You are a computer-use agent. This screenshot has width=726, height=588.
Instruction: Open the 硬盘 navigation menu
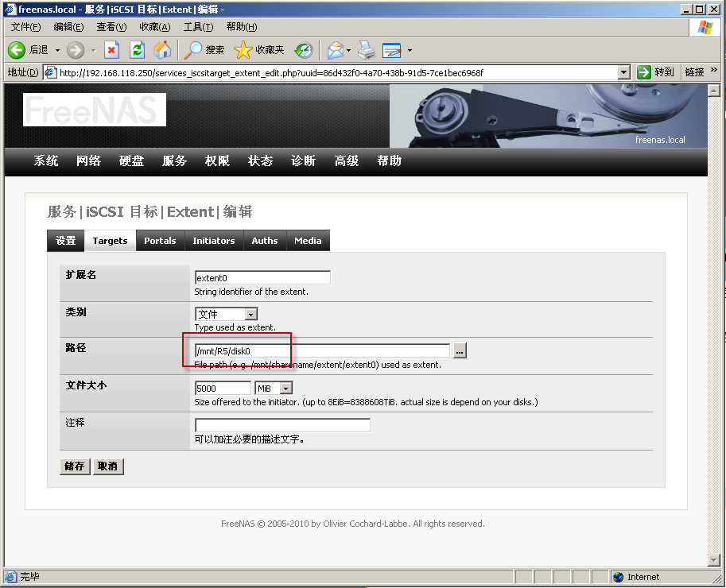point(131,161)
